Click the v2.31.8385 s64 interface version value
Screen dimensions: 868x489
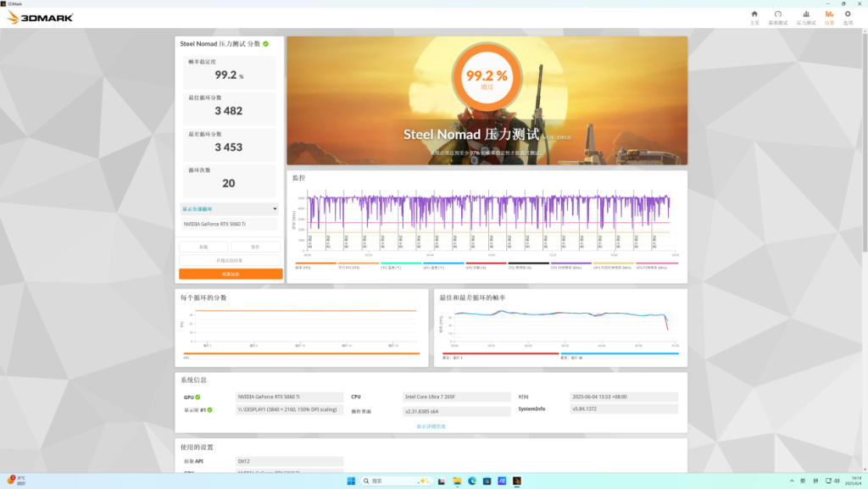click(x=456, y=412)
